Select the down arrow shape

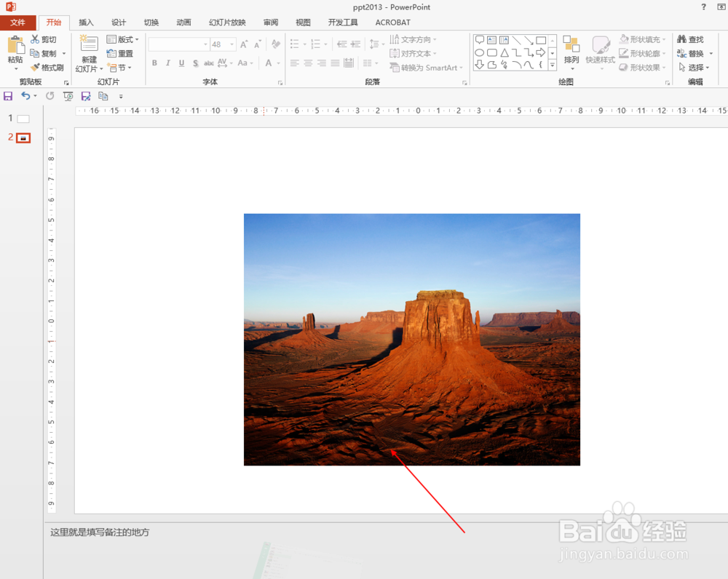point(480,65)
